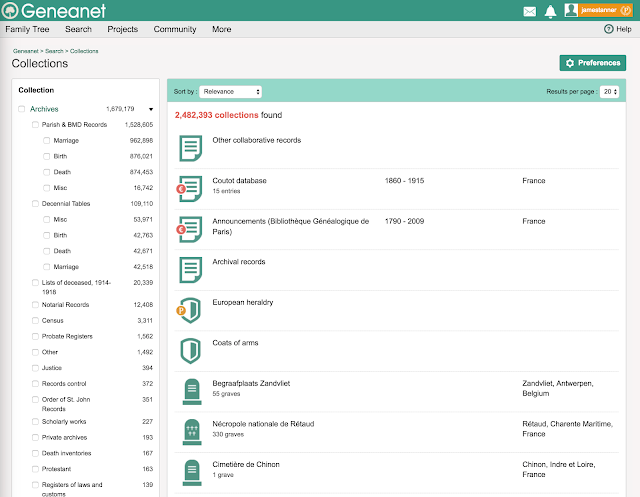
Task: Check the Parish & BMD Records checkbox
Action: [x=35, y=124]
